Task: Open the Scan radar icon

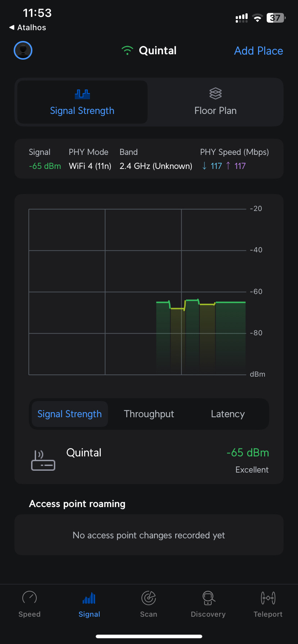Action: click(x=149, y=598)
